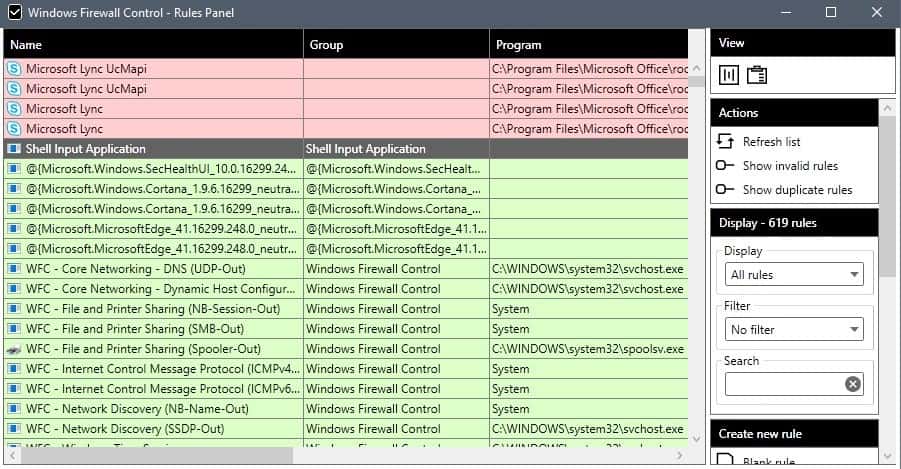Click icon of NB-Session-Out rule row
Screen dimensions: 901x469
point(14,309)
